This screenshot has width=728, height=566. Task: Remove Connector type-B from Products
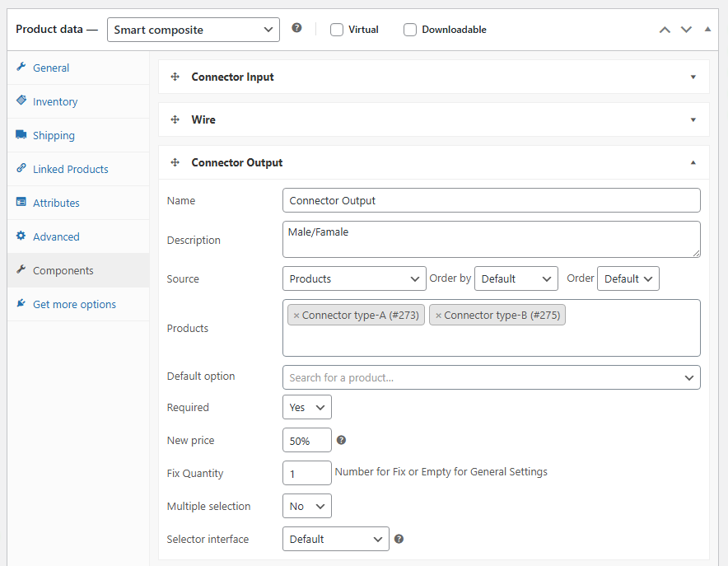coord(438,316)
